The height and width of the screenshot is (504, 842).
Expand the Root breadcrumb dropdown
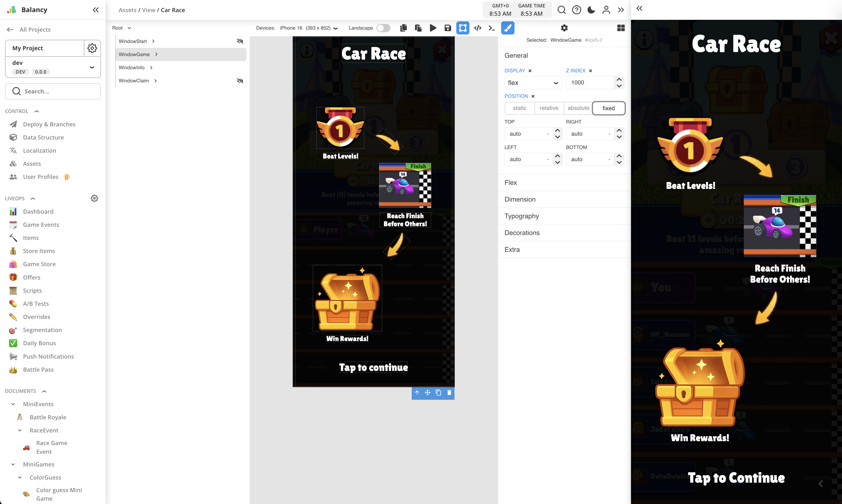(130, 28)
